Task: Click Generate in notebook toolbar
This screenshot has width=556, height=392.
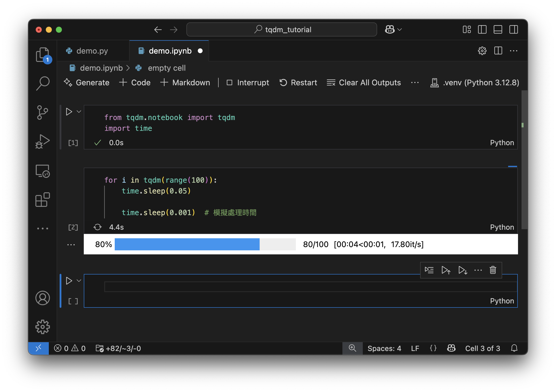Action: coord(87,83)
